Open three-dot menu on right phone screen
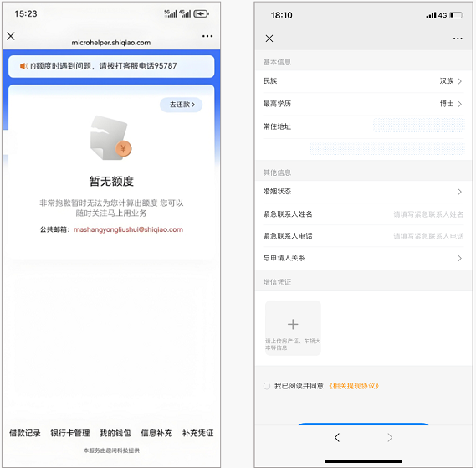This screenshot has height=468, width=476. click(458, 39)
